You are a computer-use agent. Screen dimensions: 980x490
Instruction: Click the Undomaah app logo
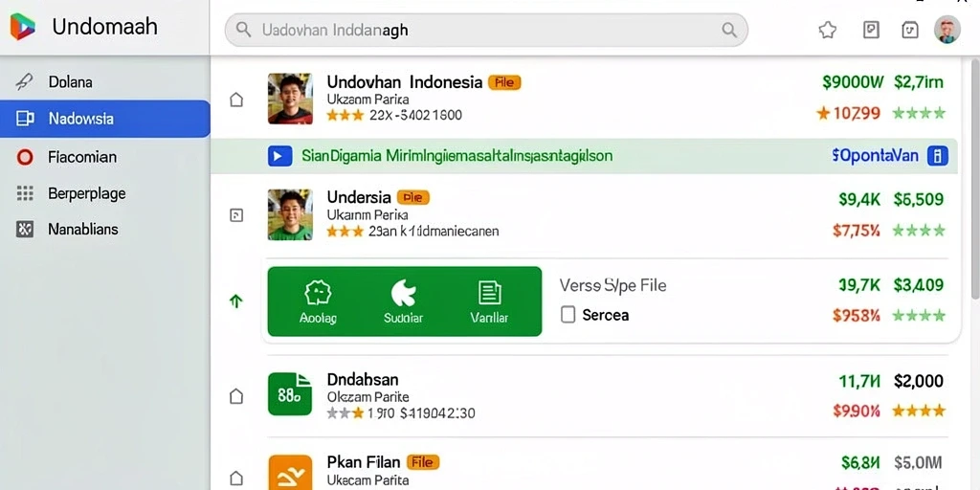tap(23, 27)
